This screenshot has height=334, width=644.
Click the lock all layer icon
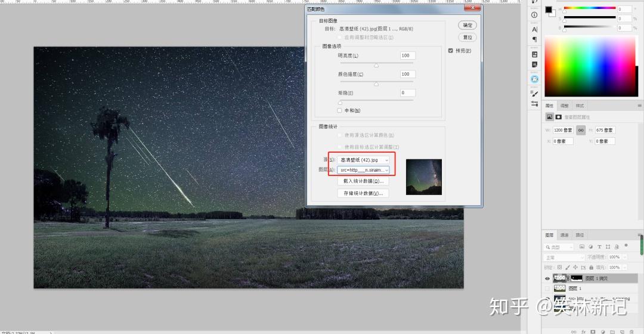[x=592, y=267]
